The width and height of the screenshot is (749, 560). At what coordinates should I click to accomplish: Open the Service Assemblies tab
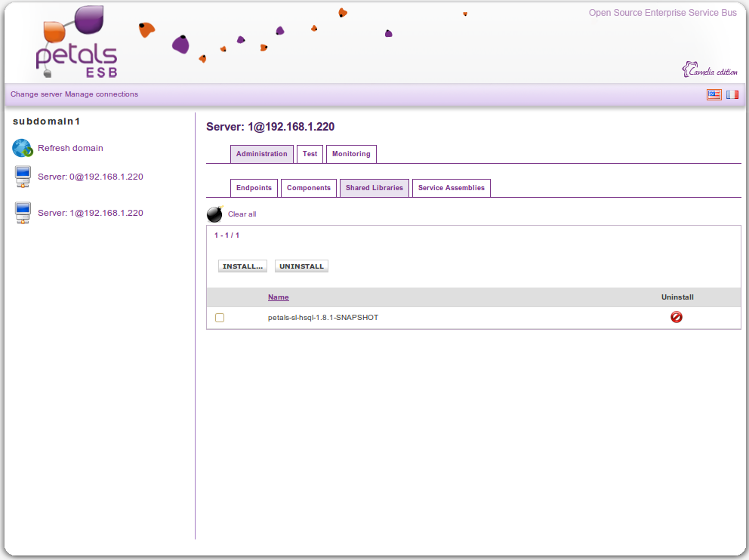tap(451, 188)
